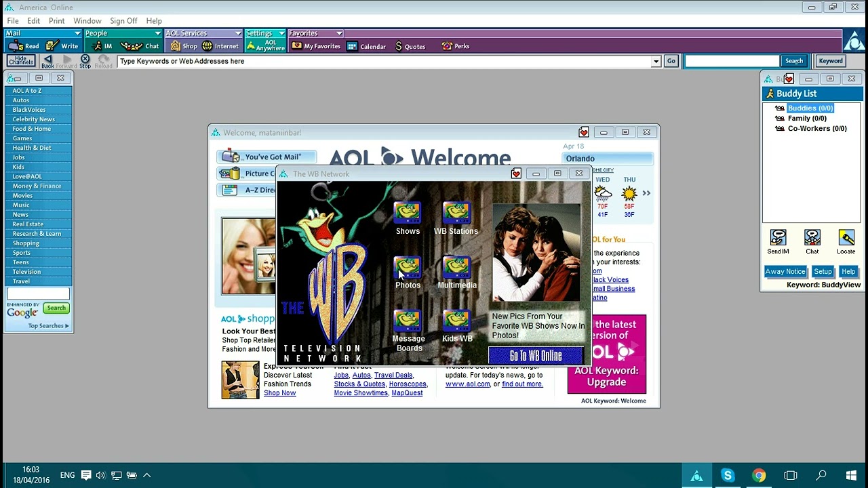Screen dimensions: 868x488
Task: Click the Locate icon in Buddy List
Action: coord(846,242)
